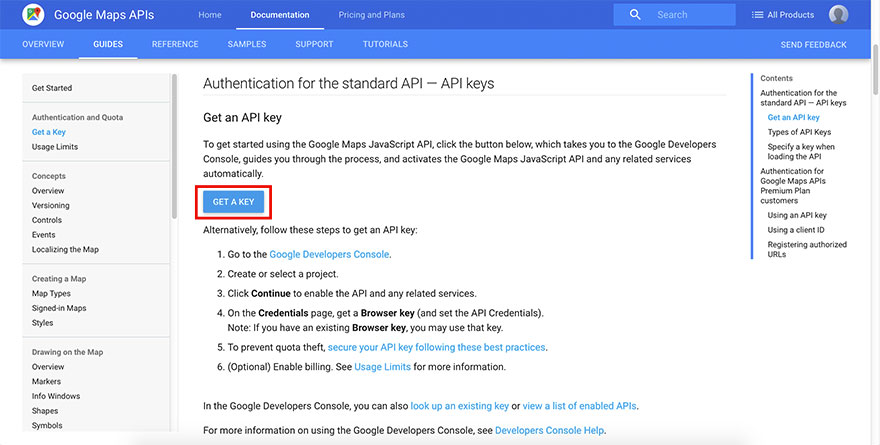Jump to Specify a key when loading the API
The width and height of the screenshot is (880, 445).
[801, 152]
